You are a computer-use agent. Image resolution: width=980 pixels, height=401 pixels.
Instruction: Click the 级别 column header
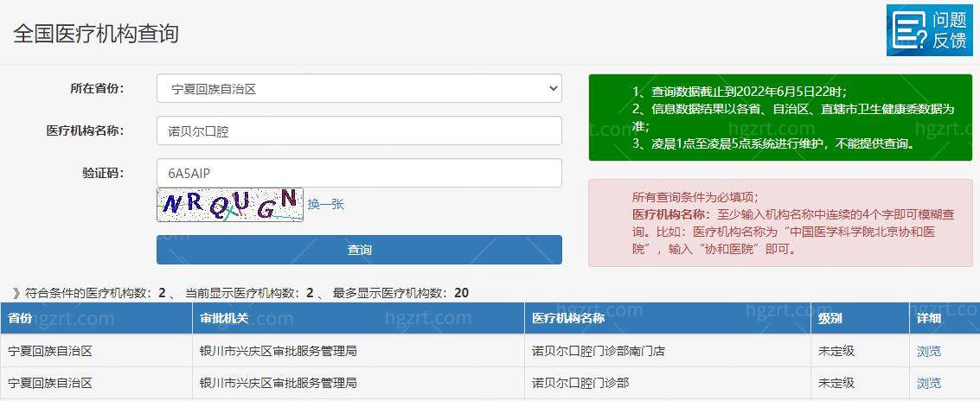tap(860, 319)
